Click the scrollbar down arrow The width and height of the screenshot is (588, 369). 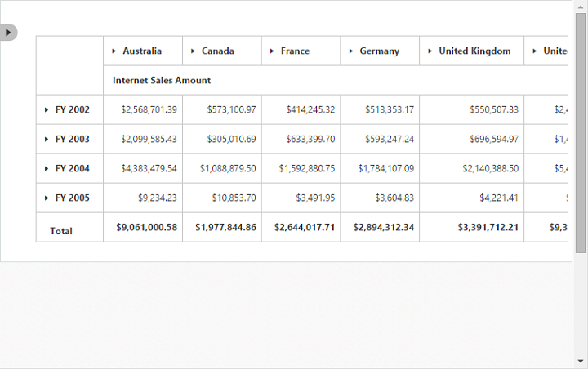tap(581, 362)
